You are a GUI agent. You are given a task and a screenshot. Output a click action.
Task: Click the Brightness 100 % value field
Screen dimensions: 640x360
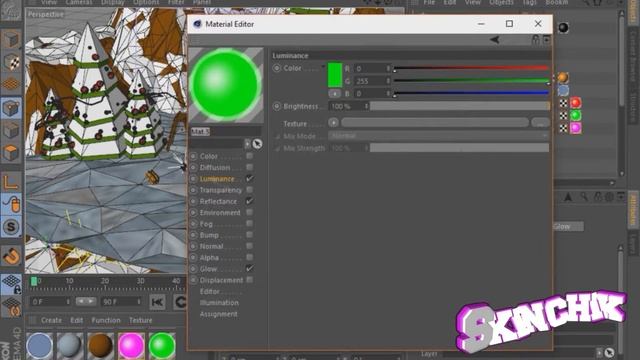pyautogui.click(x=347, y=106)
